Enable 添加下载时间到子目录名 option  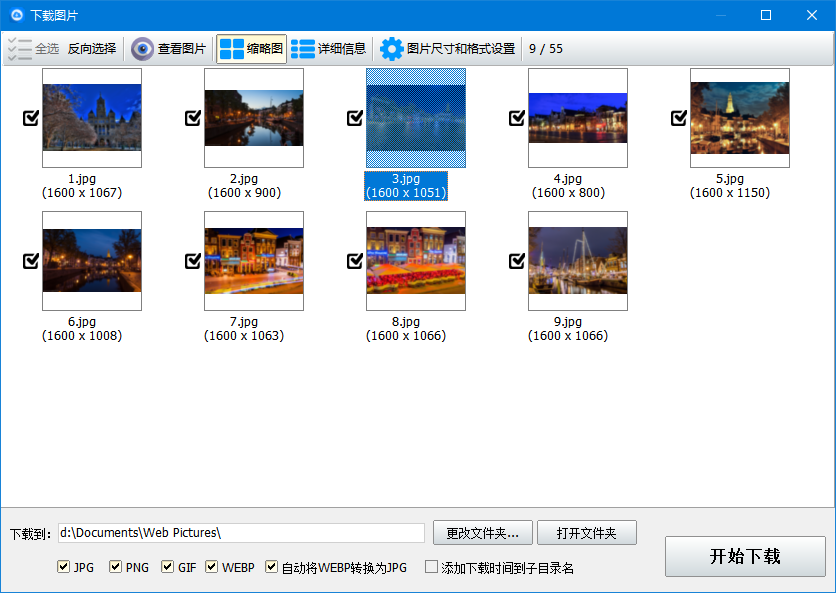point(431,566)
